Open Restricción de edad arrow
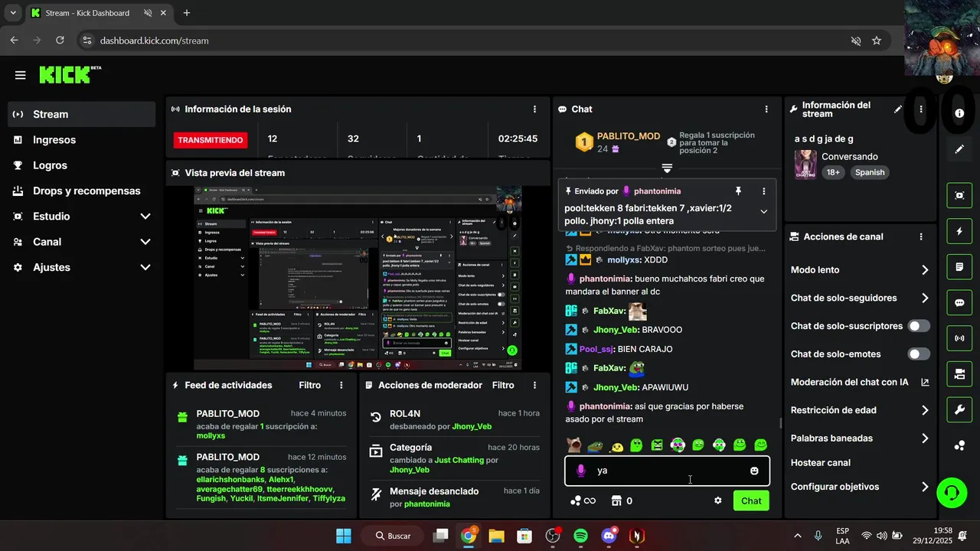 click(924, 410)
